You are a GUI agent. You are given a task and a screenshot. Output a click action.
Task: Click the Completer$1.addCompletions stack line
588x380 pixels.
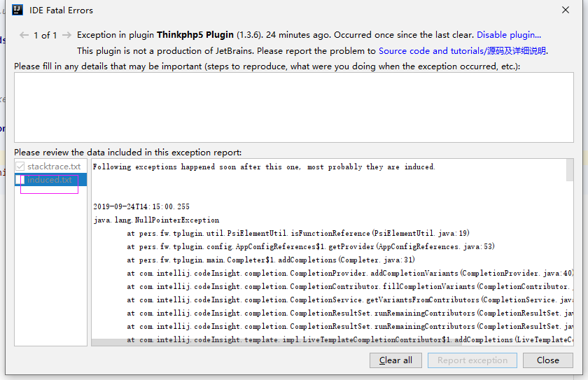pos(271,260)
